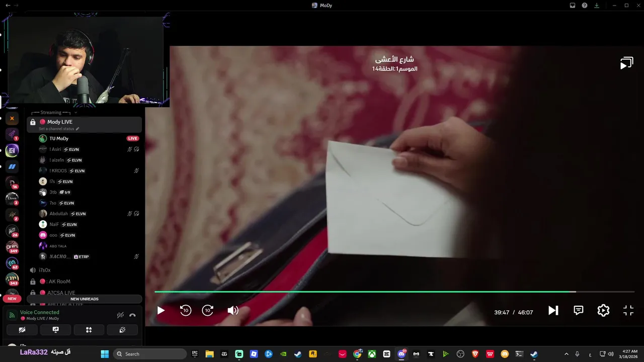Disconnect from the voice call
The image size is (644, 362).
132,315
